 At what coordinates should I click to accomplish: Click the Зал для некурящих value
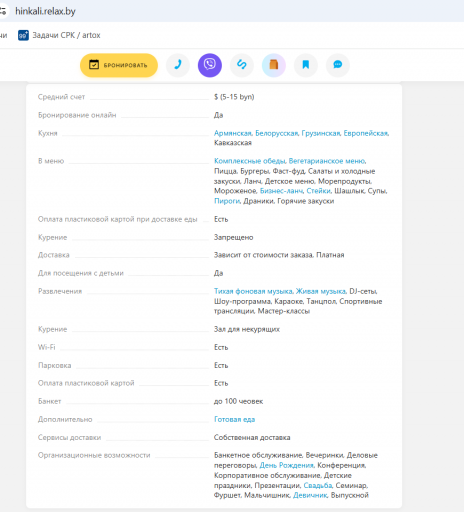click(x=247, y=329)
